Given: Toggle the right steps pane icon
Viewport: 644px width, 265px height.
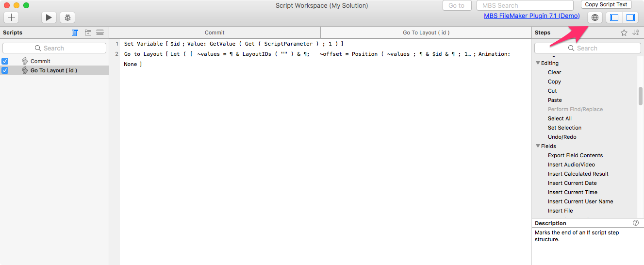Looking at the screenshot, I should click(x=630, y=17).
